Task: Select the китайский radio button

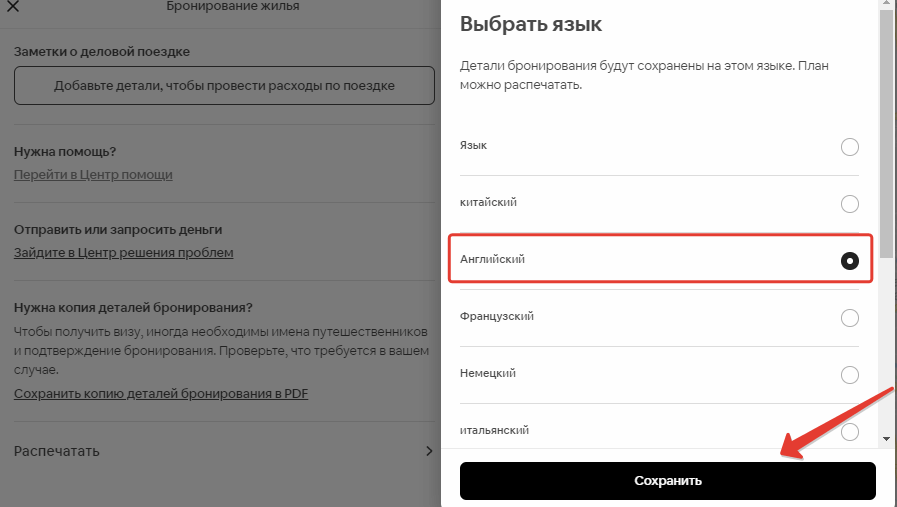Action: point(849,204)
